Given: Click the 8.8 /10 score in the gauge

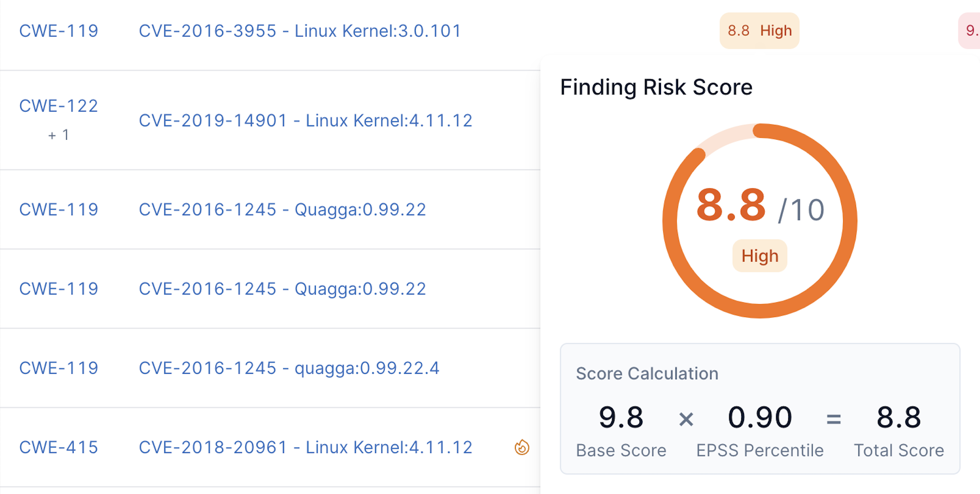Looking at the screenshot, I should [760, 206].
